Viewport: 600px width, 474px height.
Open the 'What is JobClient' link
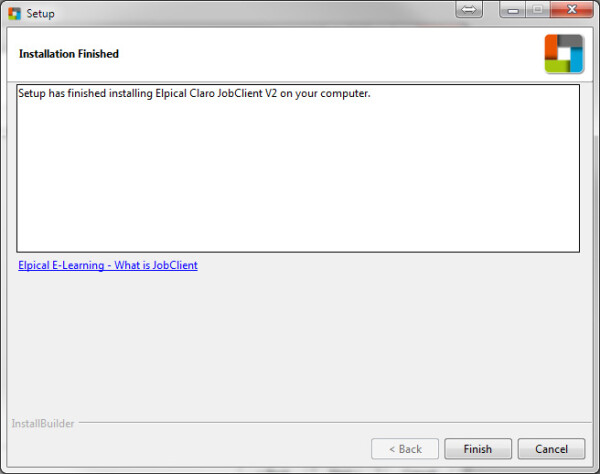[x=108, y=265]
